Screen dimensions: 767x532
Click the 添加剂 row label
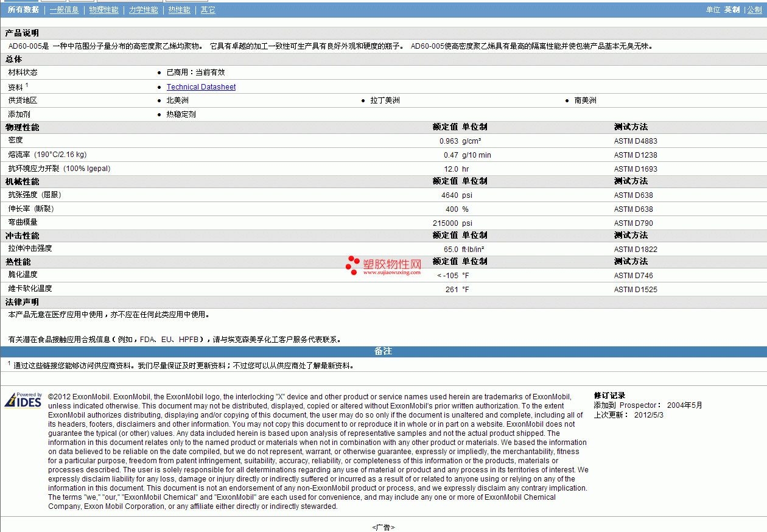[19, 114]
